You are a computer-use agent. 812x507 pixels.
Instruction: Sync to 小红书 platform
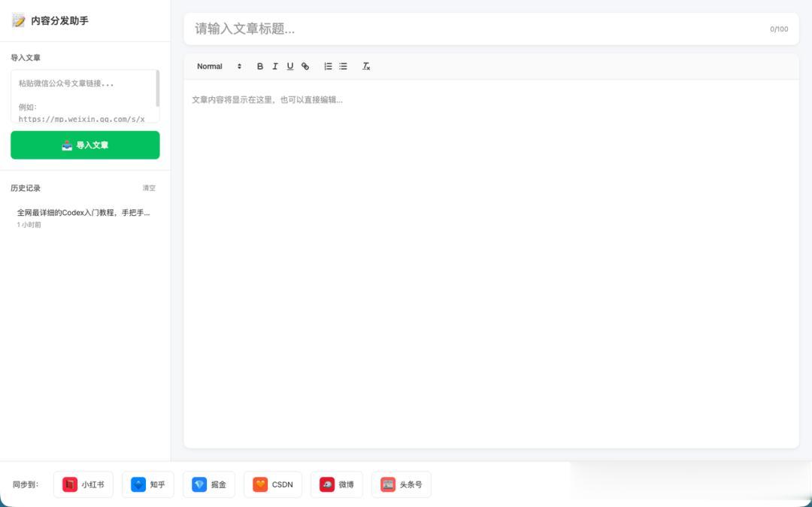click(83, 484)
